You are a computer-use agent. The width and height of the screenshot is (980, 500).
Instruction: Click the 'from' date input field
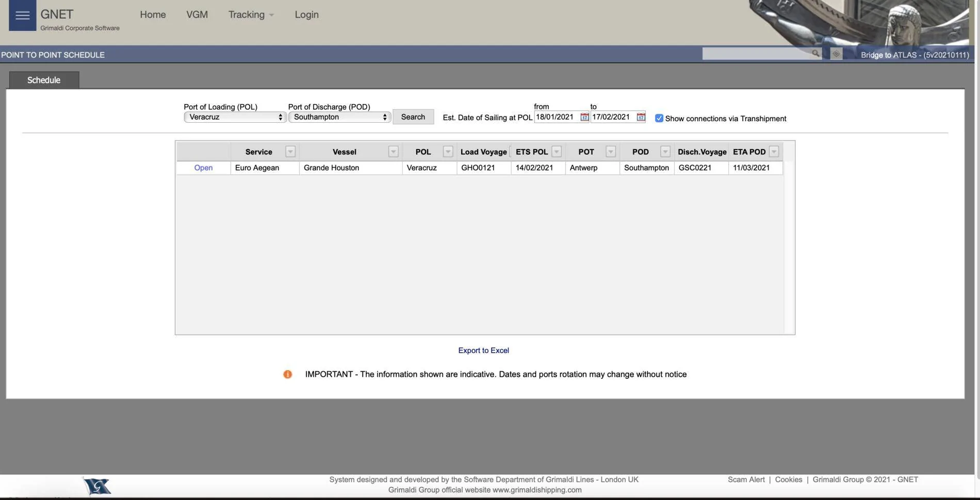click(557, 117)
